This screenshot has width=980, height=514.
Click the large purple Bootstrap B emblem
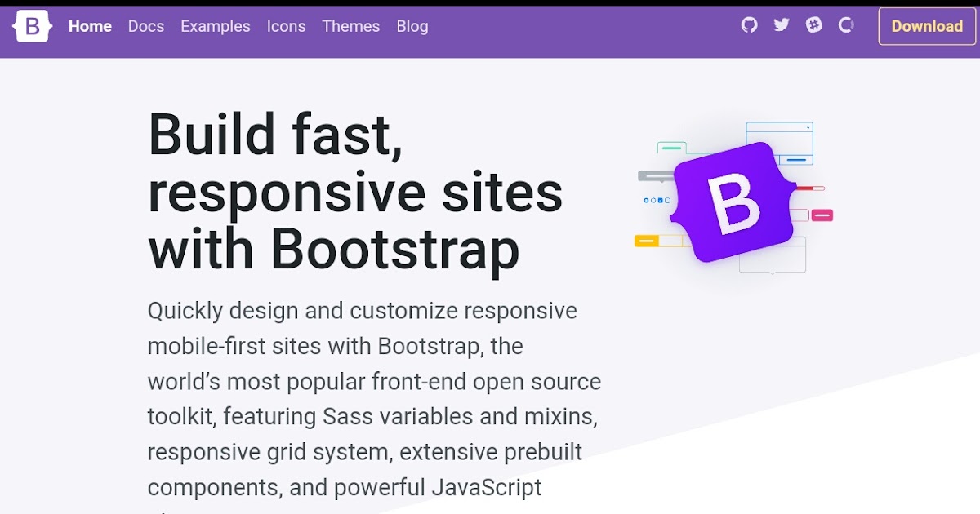tap(733, 202)
